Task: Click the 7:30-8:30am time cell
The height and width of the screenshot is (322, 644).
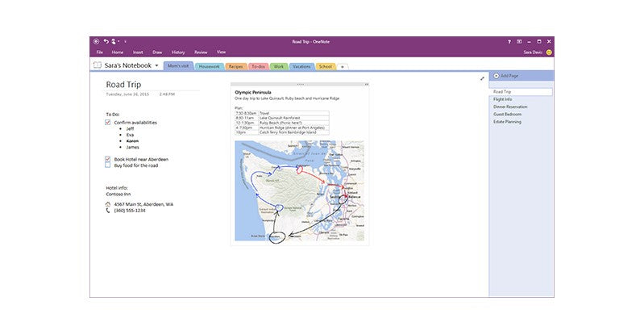Action: pos(247,113)
